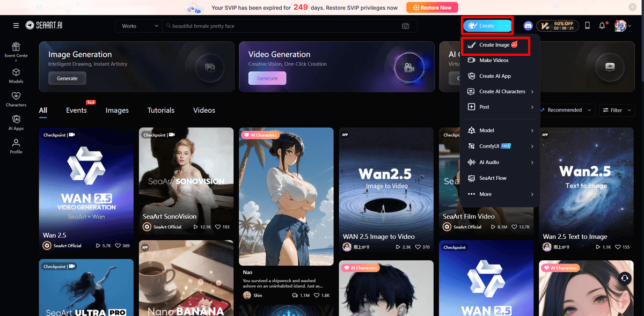This screenshot has height=316, width=644.
Task: Open the Image Generation banner card
Action: [136, 67]
